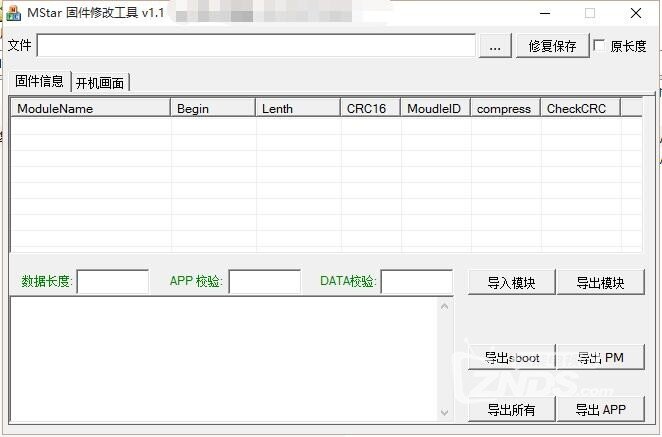
Task: Switch to the 开机画面 tab
Action: pos(100,83)
